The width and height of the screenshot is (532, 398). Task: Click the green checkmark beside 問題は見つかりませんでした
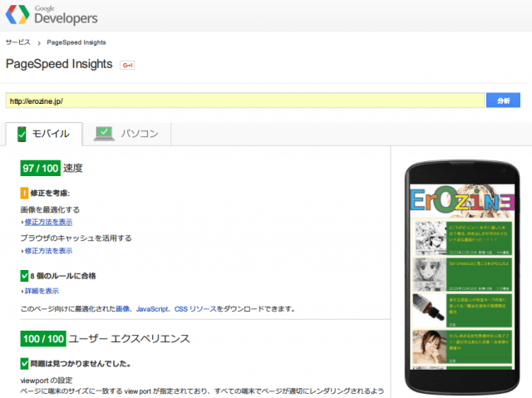point(24,363)
